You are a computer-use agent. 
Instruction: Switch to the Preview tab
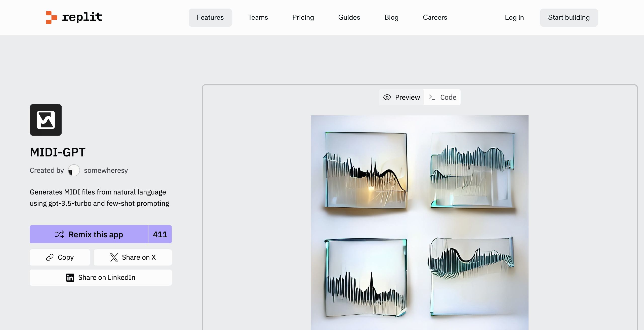coord(401,97)
